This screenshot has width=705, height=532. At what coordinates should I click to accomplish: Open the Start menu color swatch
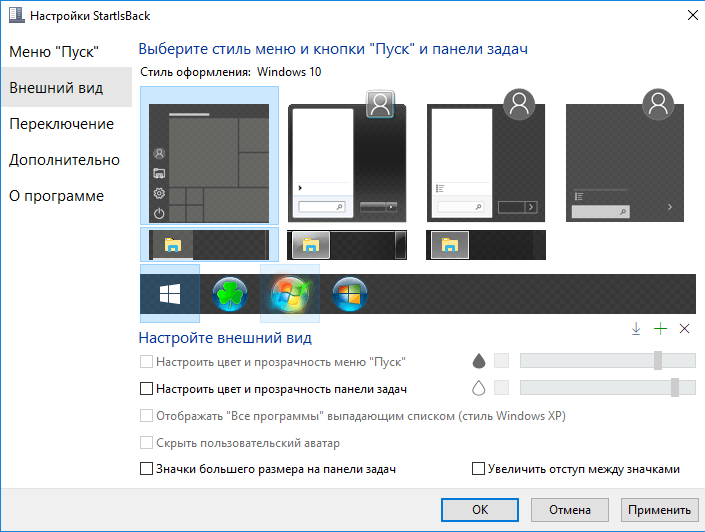[501, 361]
